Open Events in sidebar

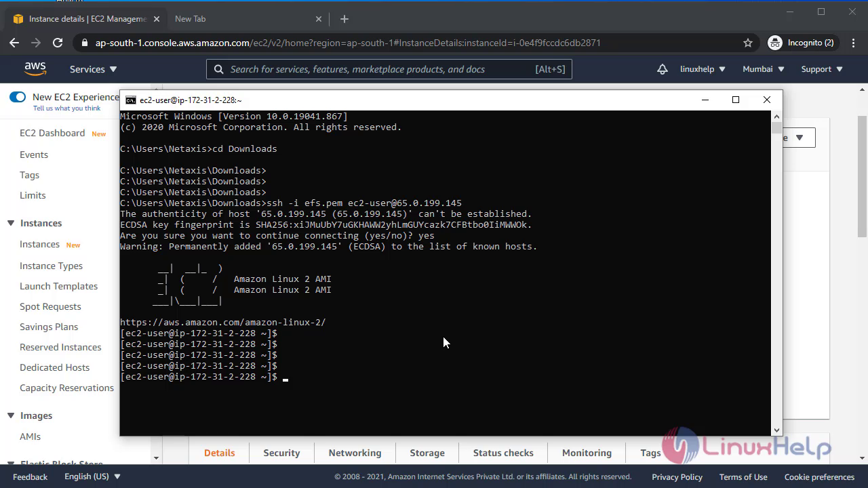(34, 155)
